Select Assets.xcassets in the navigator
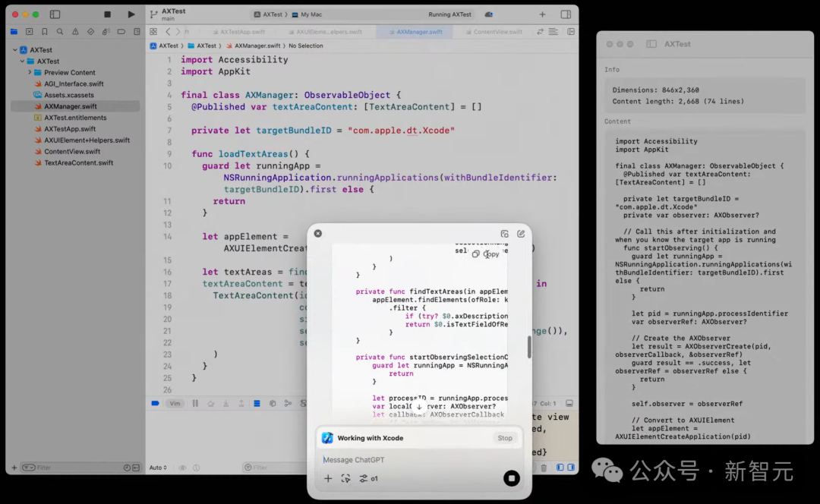820x504 pixels. (x=69, y=95)
